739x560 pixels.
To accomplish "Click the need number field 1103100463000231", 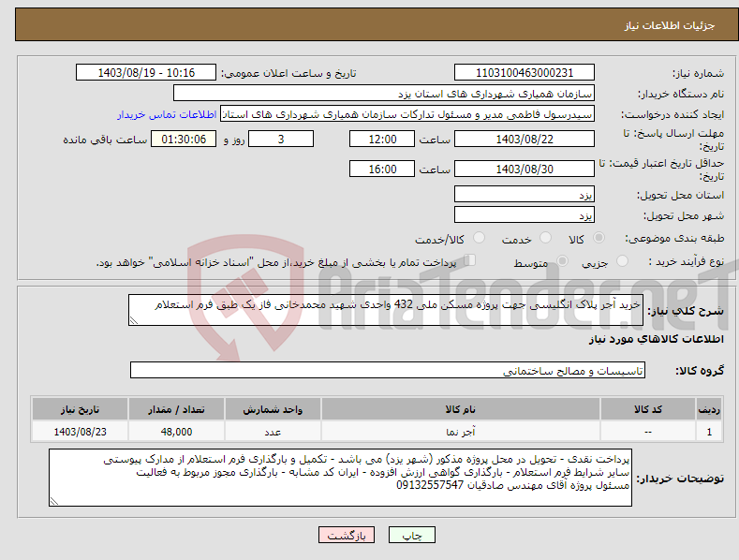I will [525, 73].
